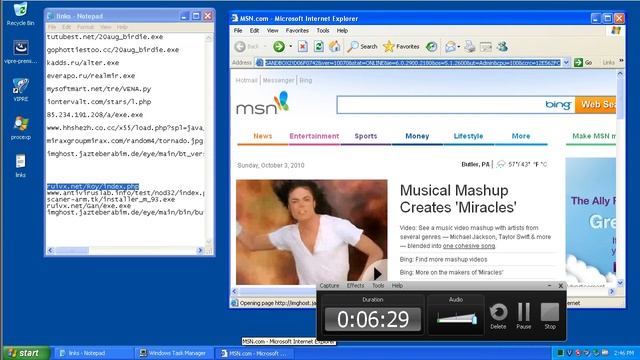Click the Web Search orange button

[596, 105]
